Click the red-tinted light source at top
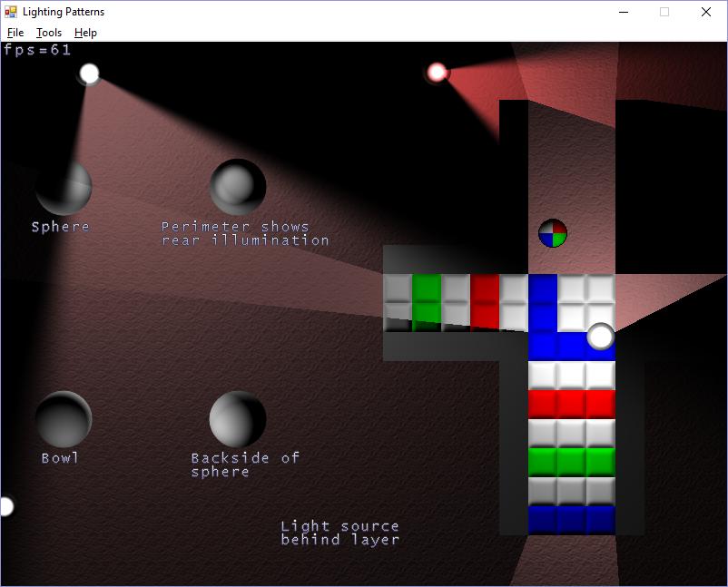The image size is (728, 587). click(x=438, y=72)
